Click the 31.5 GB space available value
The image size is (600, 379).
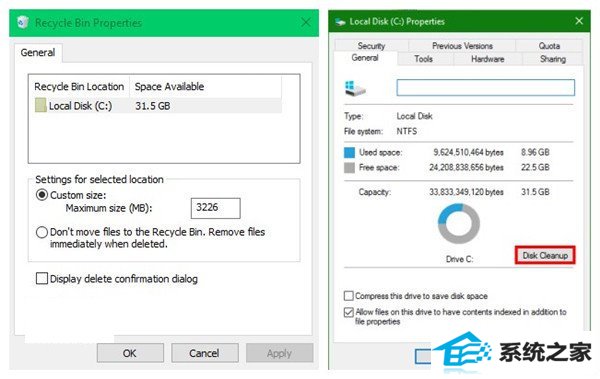pos(153,106)
